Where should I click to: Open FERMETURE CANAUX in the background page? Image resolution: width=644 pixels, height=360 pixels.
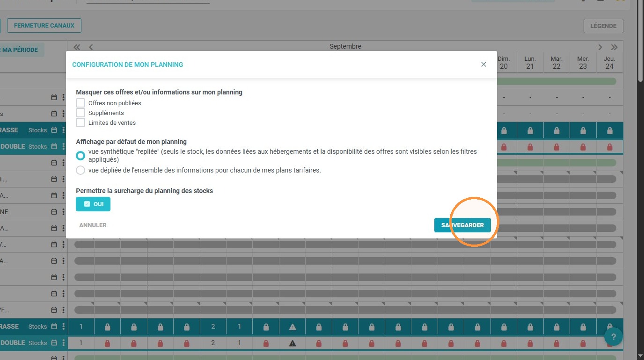(44, 26)
